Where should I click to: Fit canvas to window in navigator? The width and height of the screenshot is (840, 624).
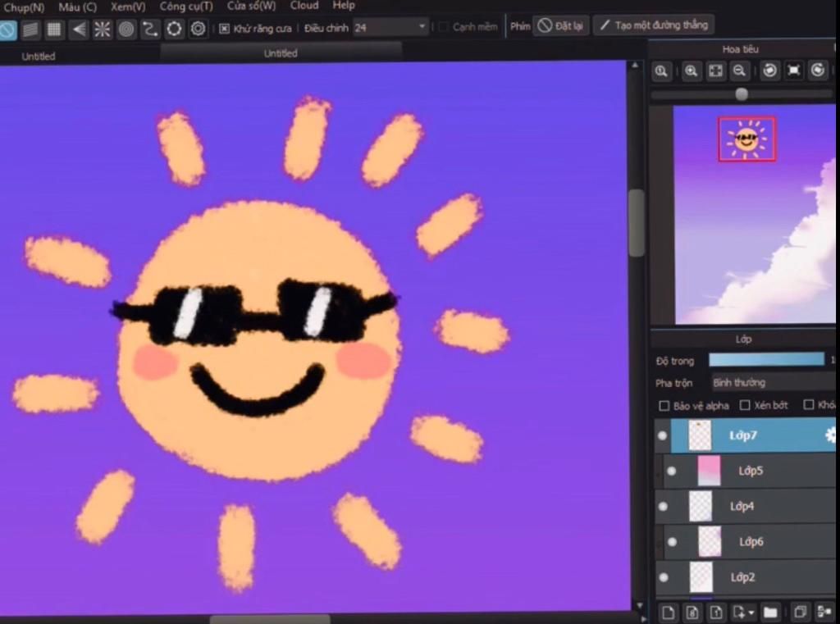click(x=715, y=71)
